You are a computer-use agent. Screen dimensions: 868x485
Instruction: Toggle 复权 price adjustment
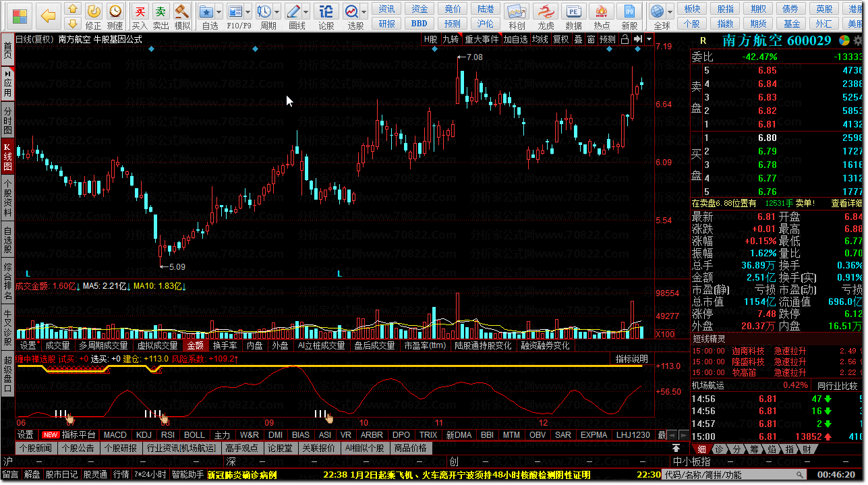coord(561,39)
